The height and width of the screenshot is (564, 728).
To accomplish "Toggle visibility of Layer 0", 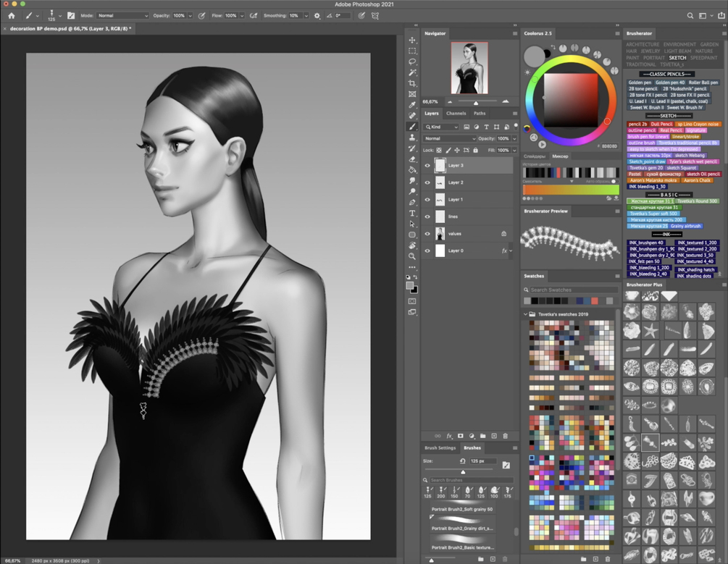I will (x=427, y=251).
